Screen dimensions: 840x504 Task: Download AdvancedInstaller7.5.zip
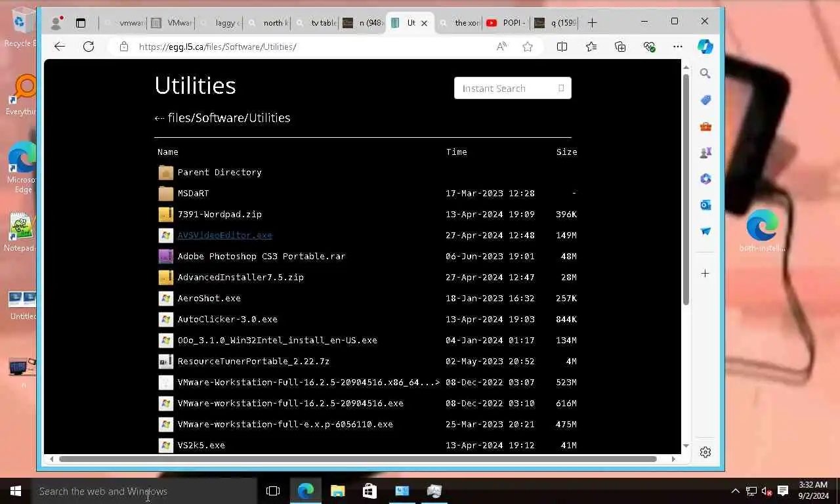click(240, 277)
